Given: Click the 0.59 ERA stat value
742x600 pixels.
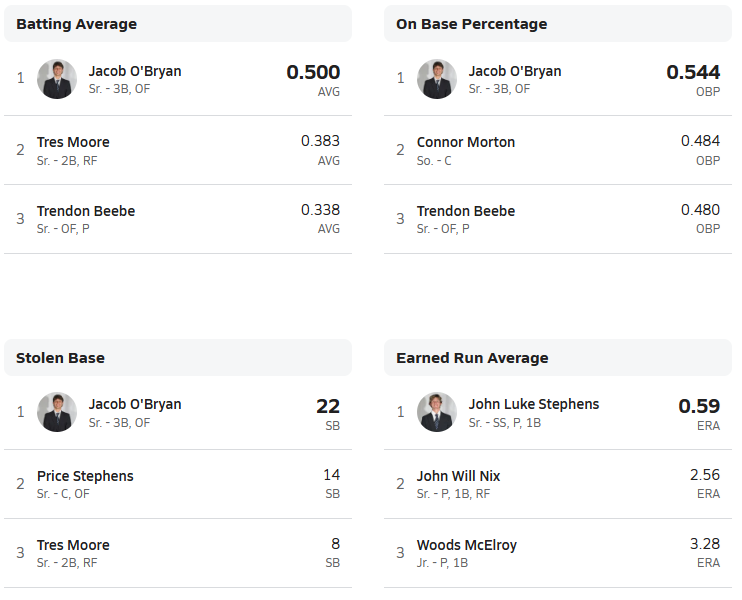Looking at the screenshot, I should click(699, 406).
